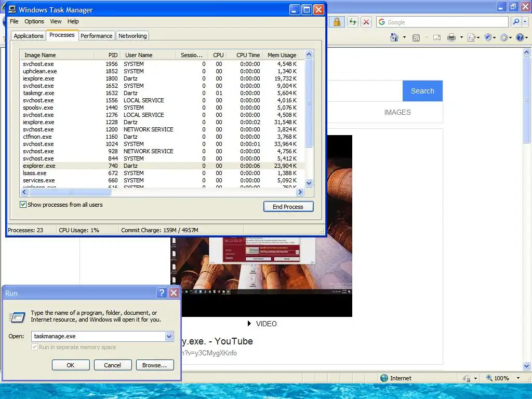This screenshot has height=399, width=532.
Task: Select the ctfmon.exe process row
Action: coord(163,137)
